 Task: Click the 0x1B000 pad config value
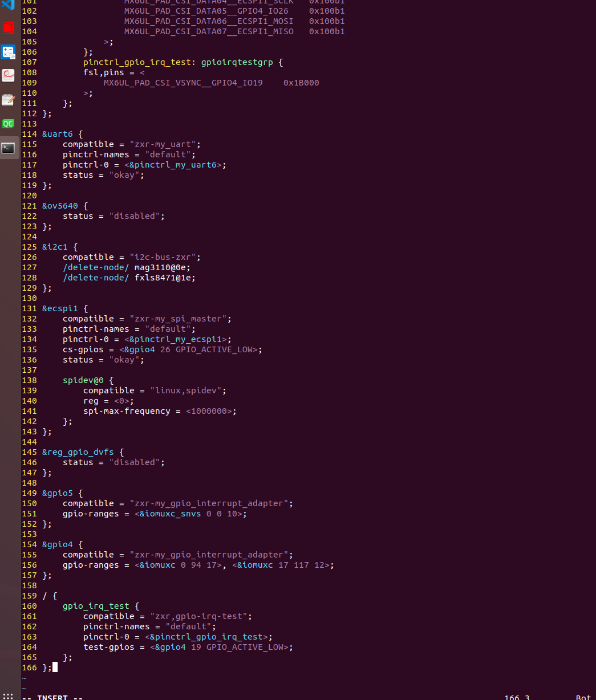[x=301, y=83]
